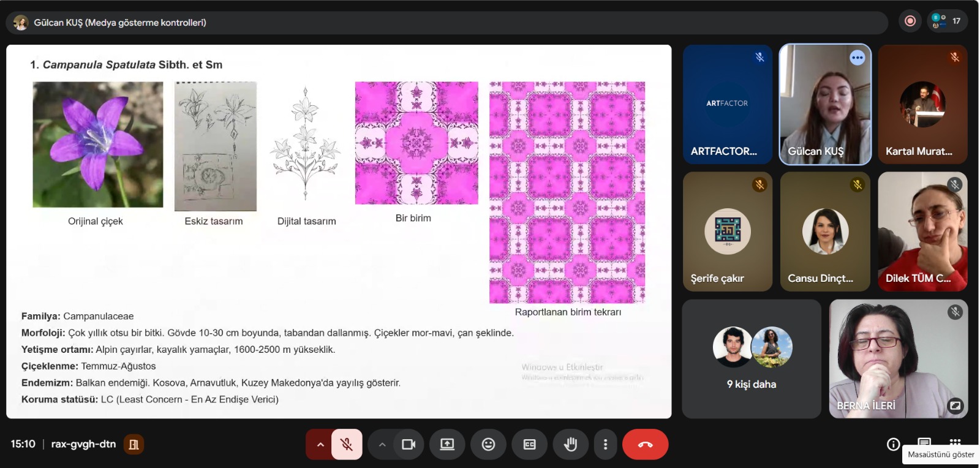This screenshot has height=468, width=980.
Task: Open the three-dot more options menu
Action: coord(605,444)
